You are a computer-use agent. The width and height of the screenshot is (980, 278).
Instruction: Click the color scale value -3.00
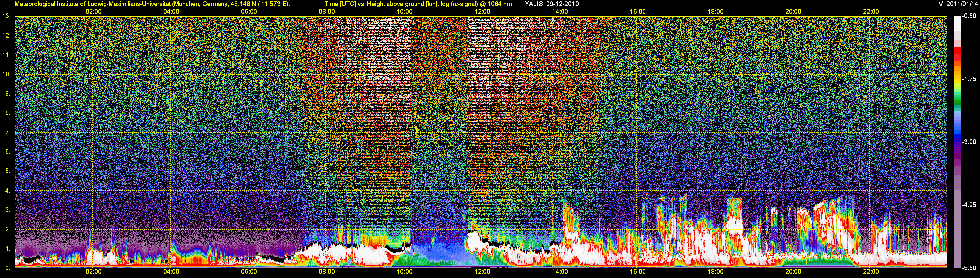[x=969, y=142]
